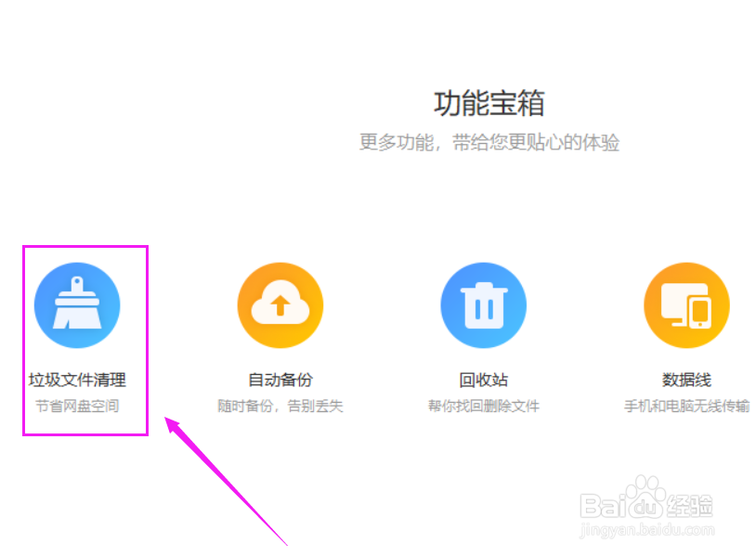This screenshot has height=556, width=756.
Task: Select the 回收站 feature label
Action: (483, 379)
